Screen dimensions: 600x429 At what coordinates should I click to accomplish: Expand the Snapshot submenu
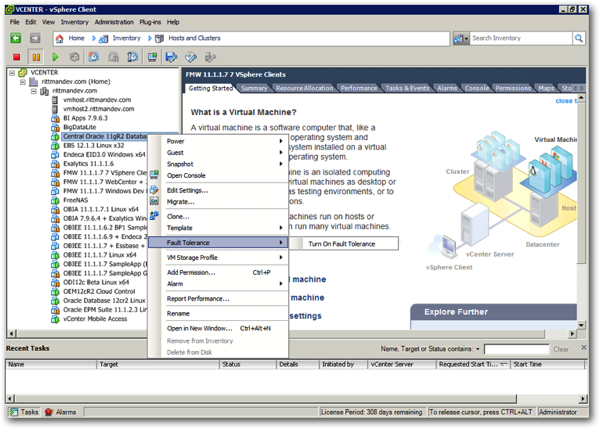click(281, 164)
